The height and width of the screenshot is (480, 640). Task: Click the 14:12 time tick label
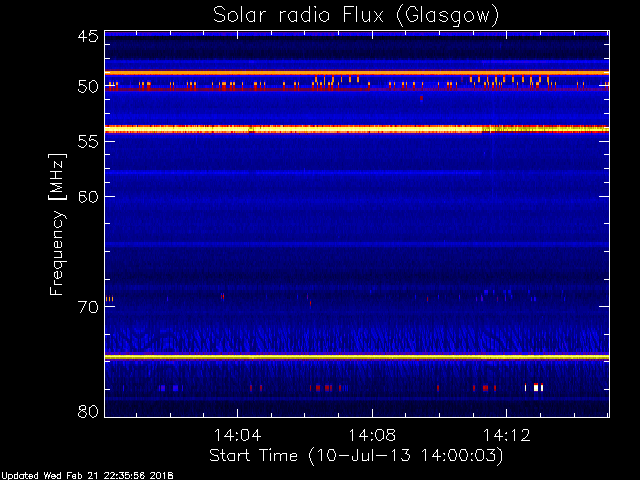tap(507, 435)
